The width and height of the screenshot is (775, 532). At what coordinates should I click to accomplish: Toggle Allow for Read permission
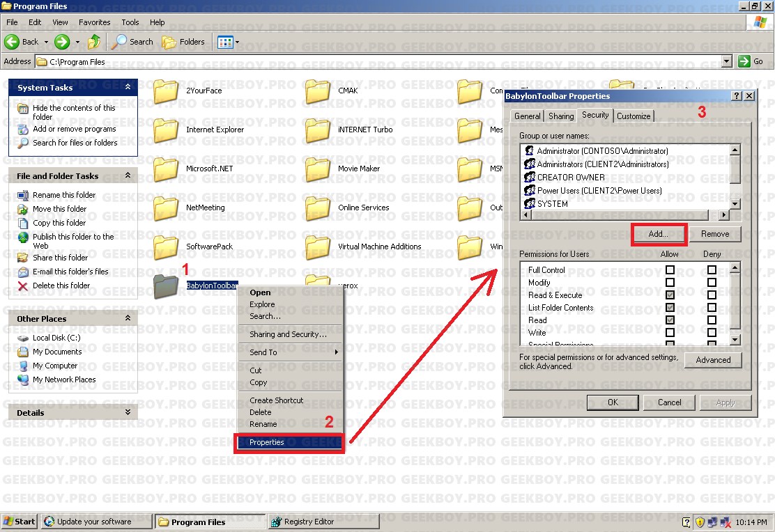pyautogui.click(x=670, y=320)
